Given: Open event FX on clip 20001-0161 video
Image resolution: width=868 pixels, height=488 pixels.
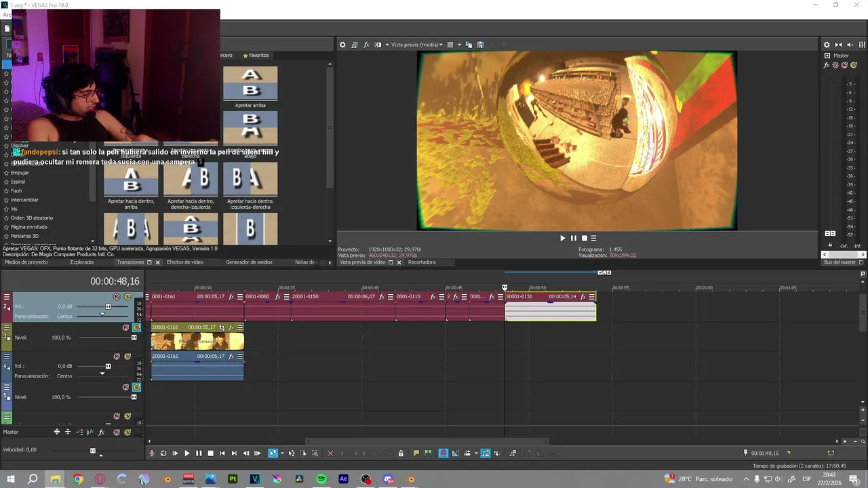Looking at the screenshot, I should click(231, 327).
